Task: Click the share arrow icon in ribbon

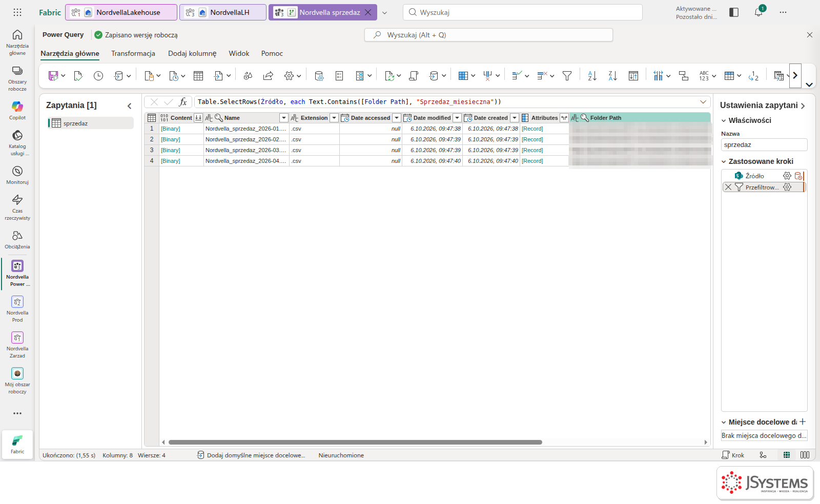Action: tap(268, 76)
